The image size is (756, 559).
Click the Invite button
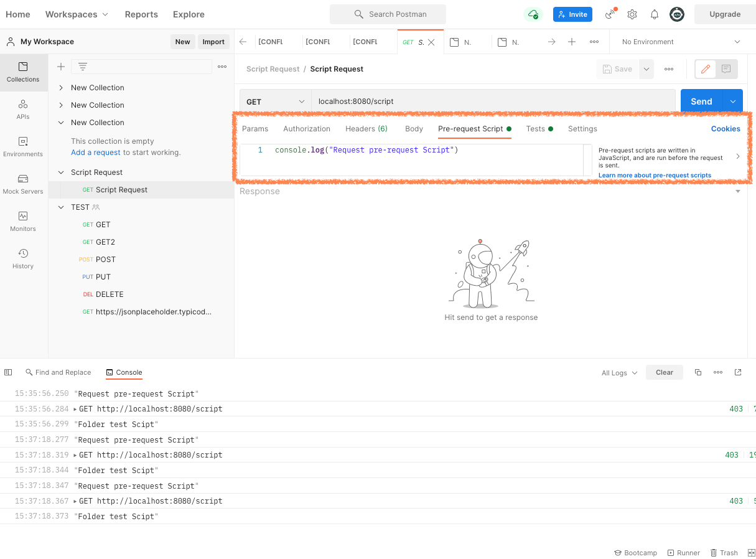[x=572, y=14]
